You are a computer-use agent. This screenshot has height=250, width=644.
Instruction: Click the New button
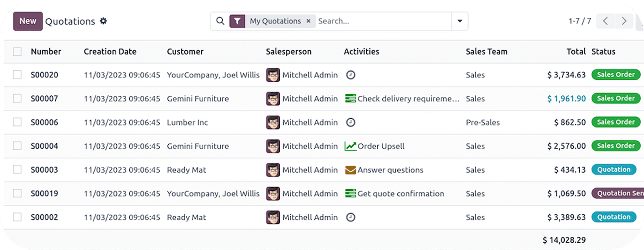pyautogui.click(x=28, y=21)
